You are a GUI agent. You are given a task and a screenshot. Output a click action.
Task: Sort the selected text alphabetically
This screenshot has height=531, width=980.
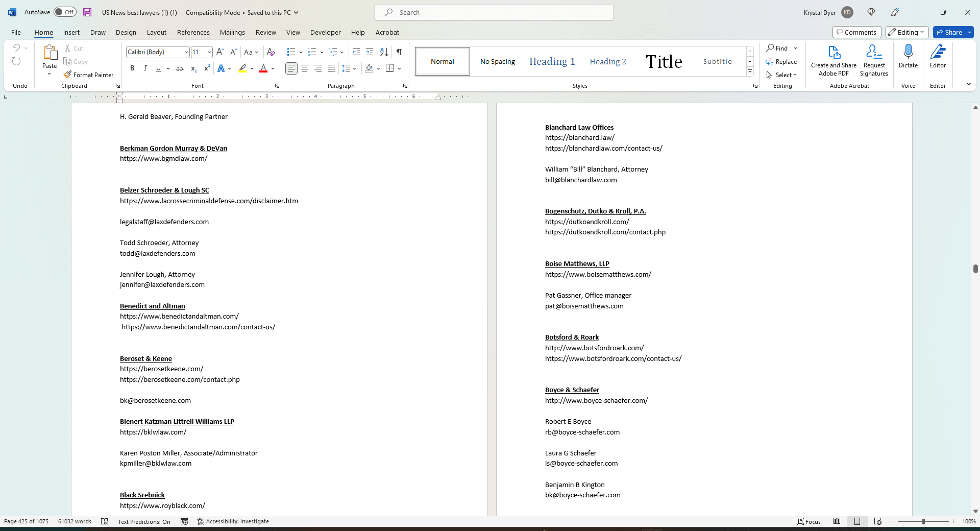(384, 52)
